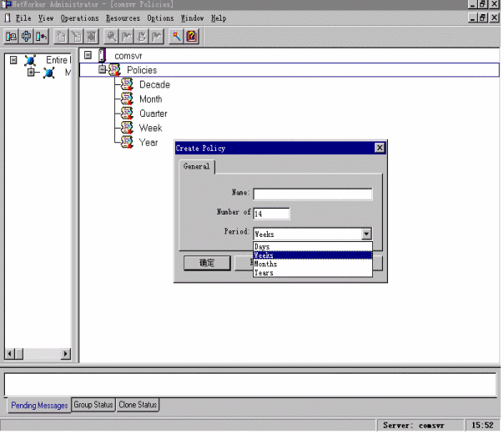
Task: Open the Operations menu
Action: coord(79,18)
